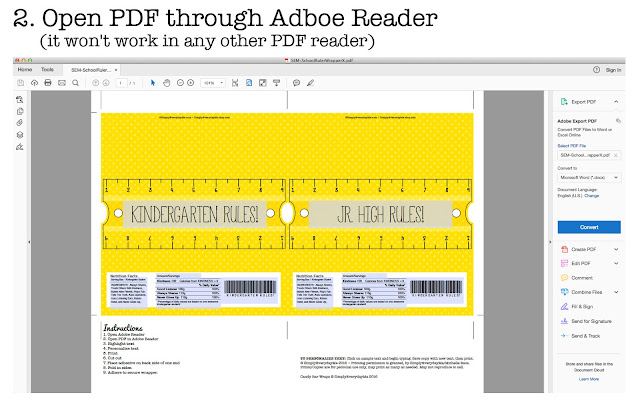
Task: Click the Export PDF tool icon
Action: click(x=564, y=102)
